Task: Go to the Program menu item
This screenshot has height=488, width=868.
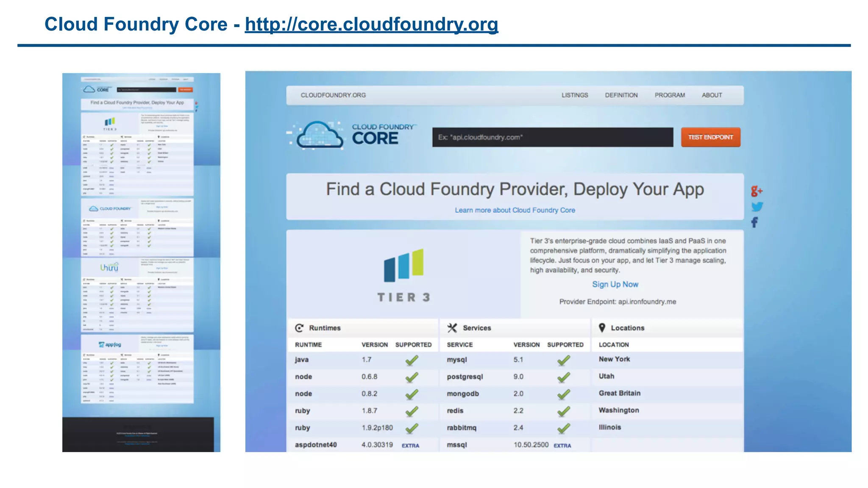Action: pos(670,95)
